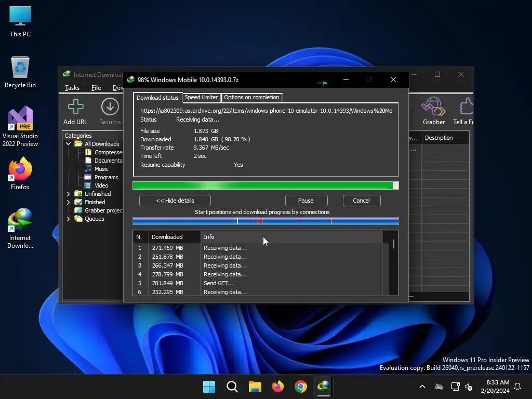Open the Tasks menu
Screen dimensions: 532x399
(x=72, y=88)
